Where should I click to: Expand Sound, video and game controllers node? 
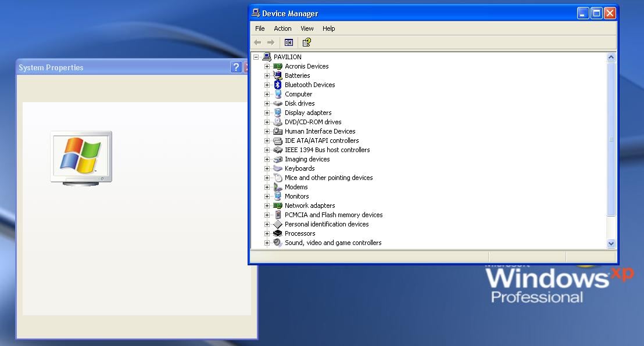[267, 243]
